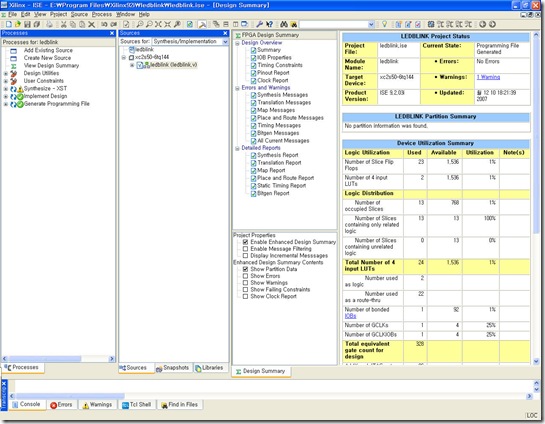Screen dimensions: 545x424
Task: Enable the Show Errors checkbox
Action: tap(245, 276)
